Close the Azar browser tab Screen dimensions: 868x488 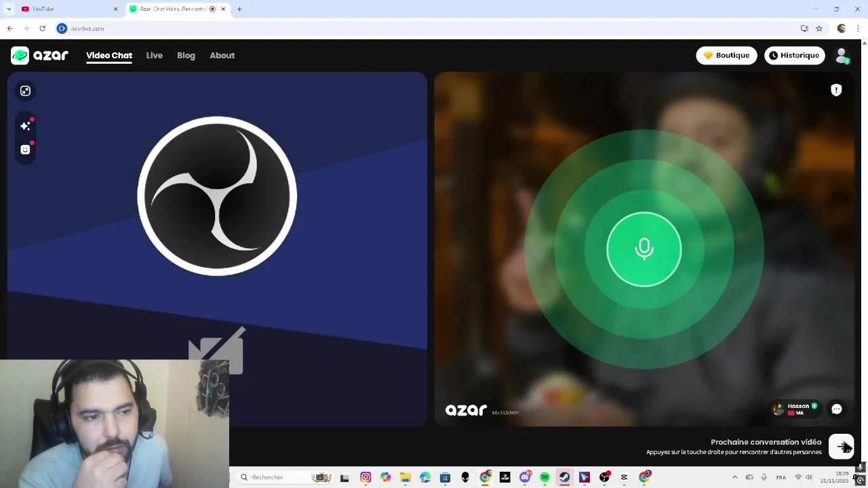click(x=223, y=9)
